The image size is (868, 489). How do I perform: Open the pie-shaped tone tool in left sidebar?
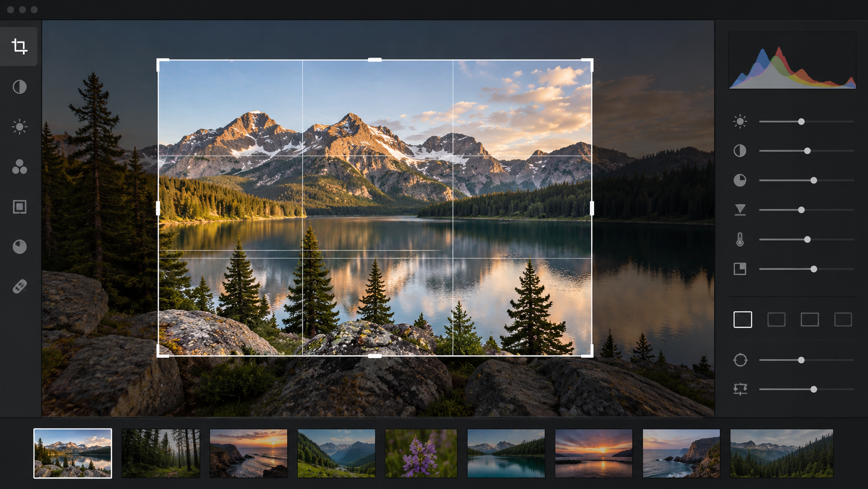point(20,246)
